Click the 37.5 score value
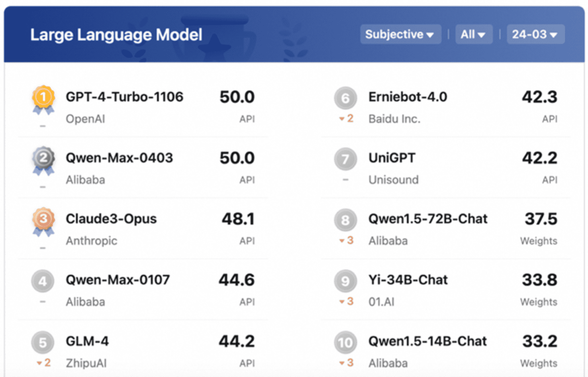The height and width of the screenshot is (377, 588). coord(541,219)
